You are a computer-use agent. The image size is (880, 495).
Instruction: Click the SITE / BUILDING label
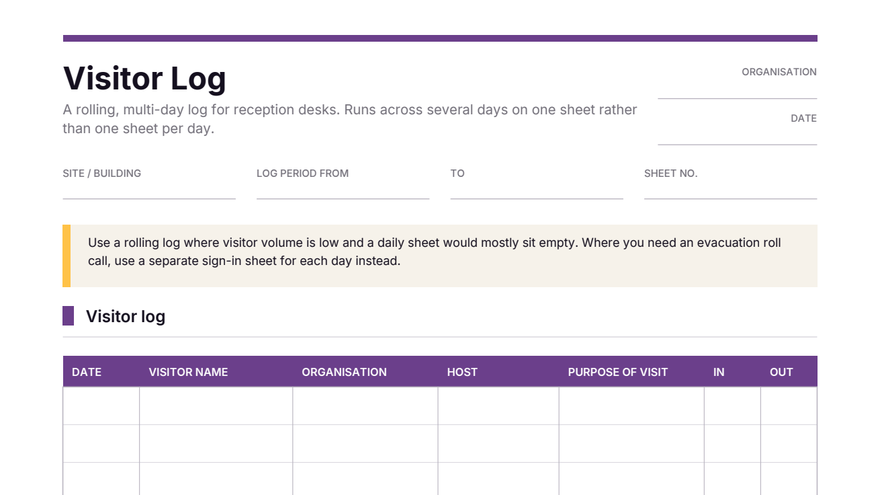(x=102, y=173)
